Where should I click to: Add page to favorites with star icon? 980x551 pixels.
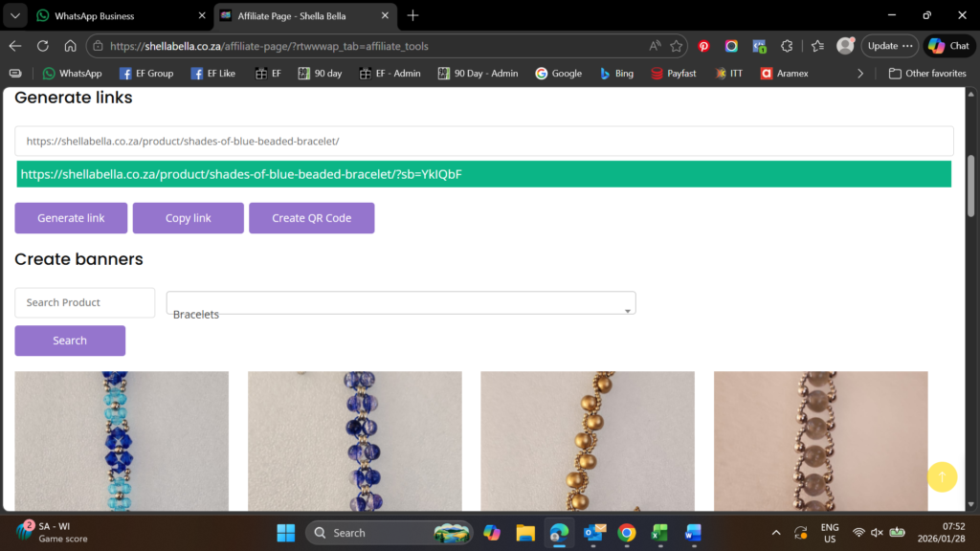coord(677,46)
